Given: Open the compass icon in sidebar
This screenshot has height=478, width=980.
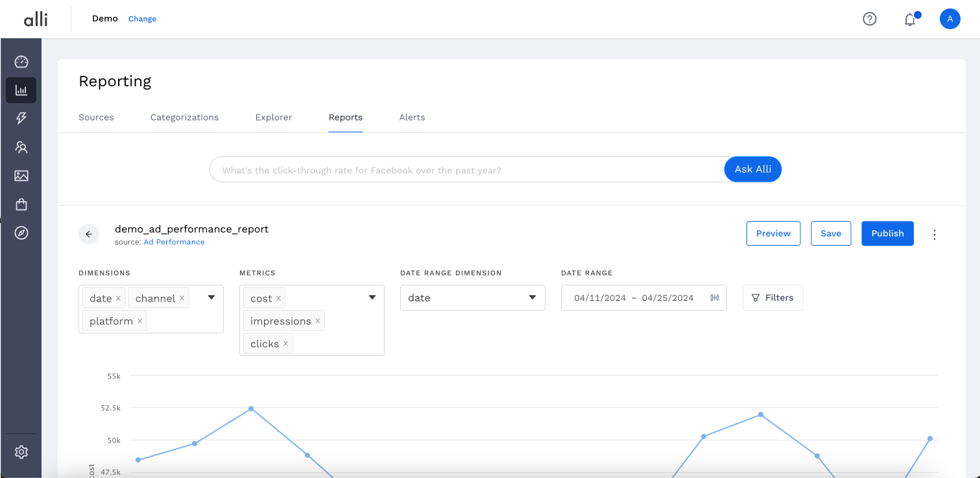Looking at the screenshot, I should point(21,233).
